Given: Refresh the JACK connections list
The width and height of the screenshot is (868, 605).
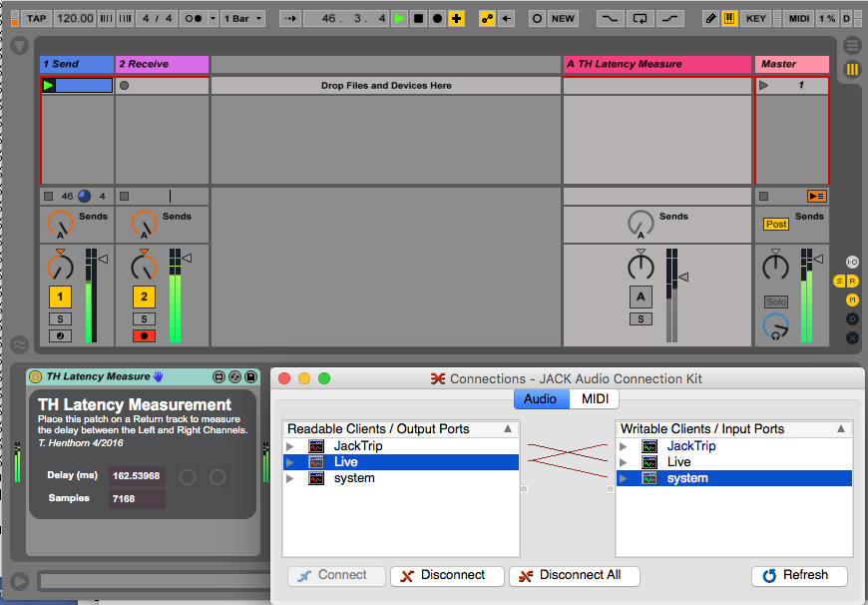Looking at the screenshot, I should 799,576.
